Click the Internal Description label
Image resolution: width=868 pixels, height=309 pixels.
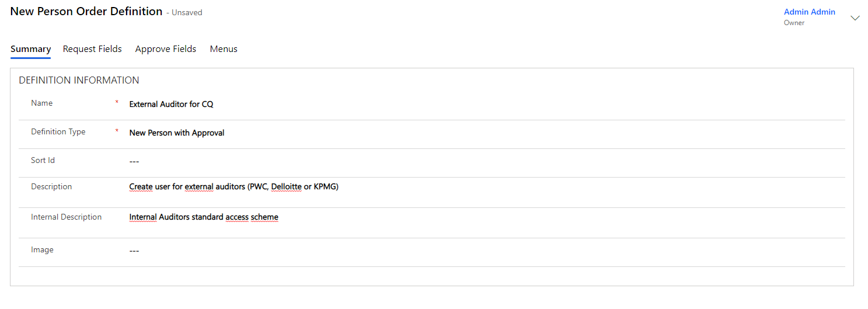point(67,217)
